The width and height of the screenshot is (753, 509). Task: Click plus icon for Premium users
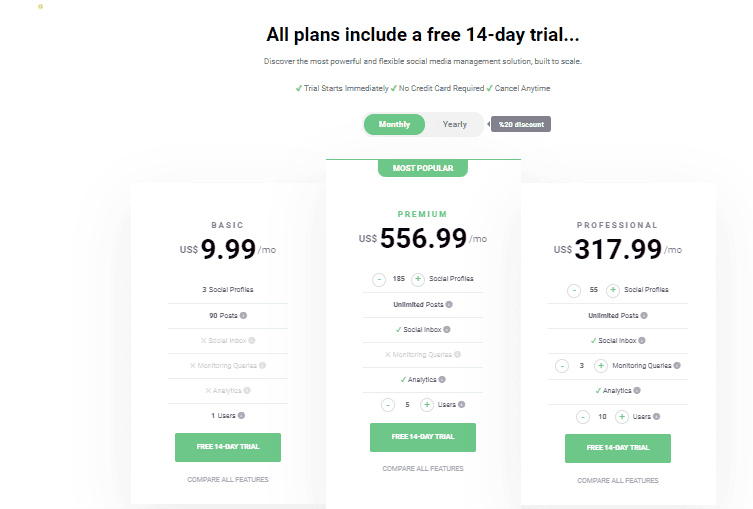tap(427, 405)
